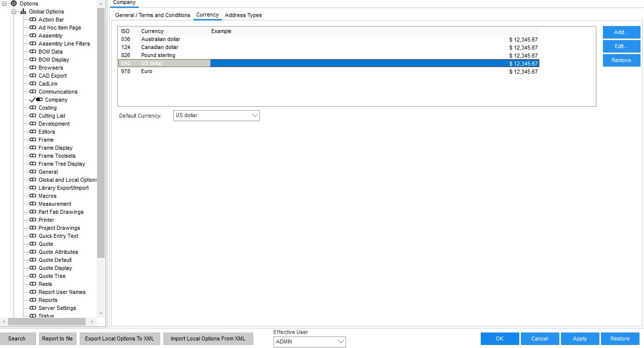Click the Search button
This screenshot has width=644, height=348.
[x=17, y=338]
